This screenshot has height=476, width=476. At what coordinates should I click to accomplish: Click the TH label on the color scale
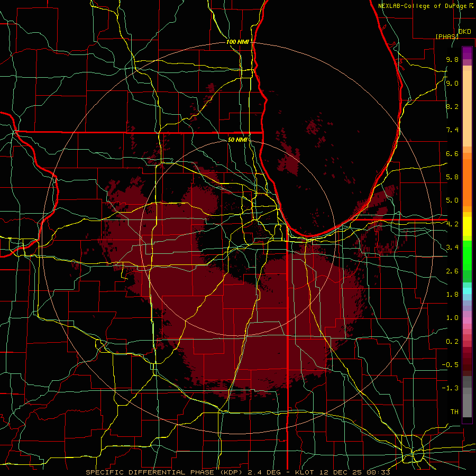pos(454,412)
